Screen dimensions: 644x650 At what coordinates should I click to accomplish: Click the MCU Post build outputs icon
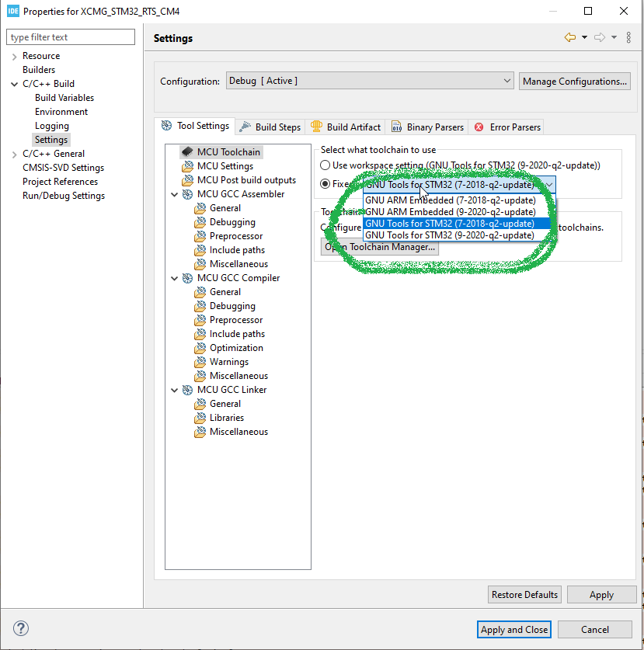tap(187, 180)
